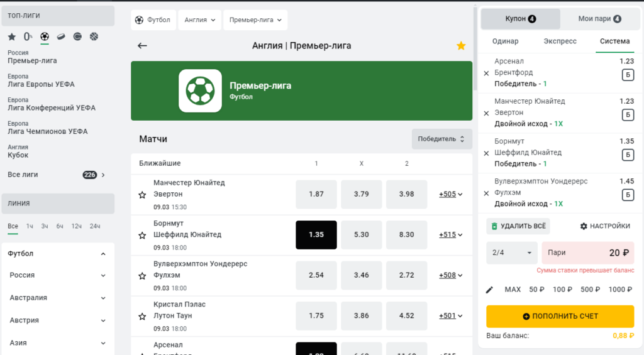Open the 2/4 system type dropdown
The height and width of the screenshot is (355, 644).
[512, 253]
